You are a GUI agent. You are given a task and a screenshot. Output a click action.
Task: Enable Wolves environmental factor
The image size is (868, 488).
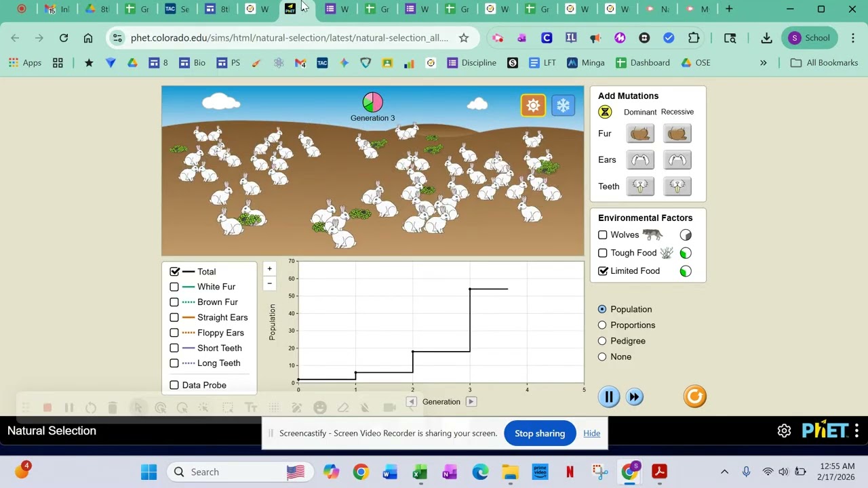tap(603, 235)
